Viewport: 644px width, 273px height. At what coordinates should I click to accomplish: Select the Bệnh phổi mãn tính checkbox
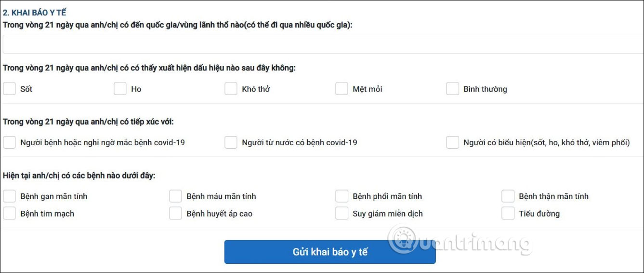(342, 196)
